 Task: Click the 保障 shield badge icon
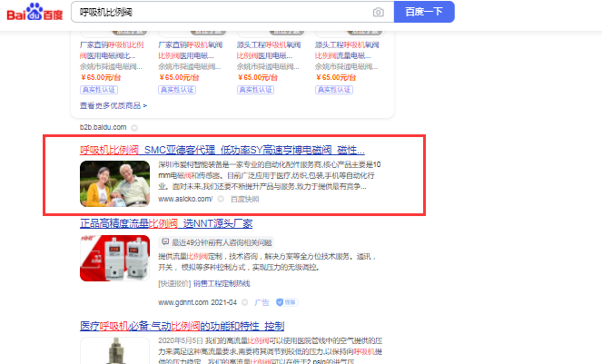tap(287, 302)
